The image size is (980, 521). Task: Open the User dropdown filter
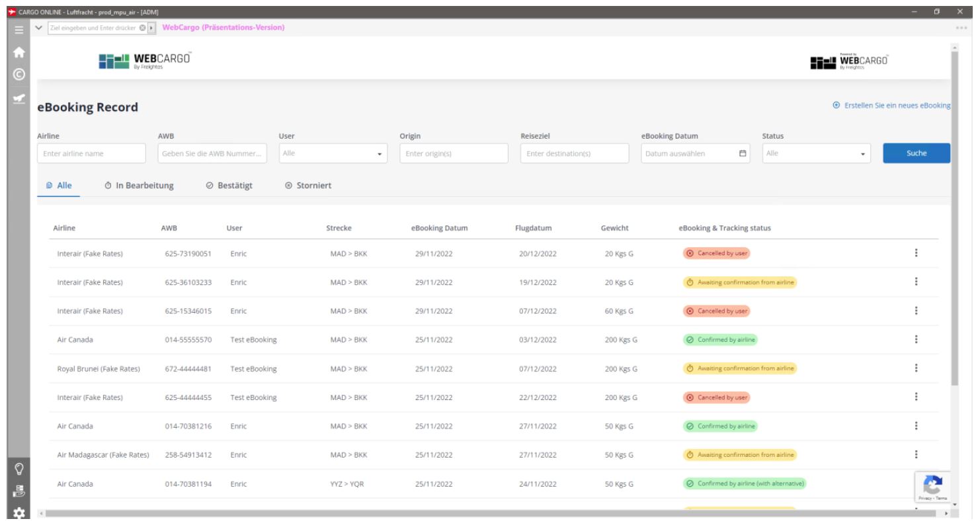[333, 153]
